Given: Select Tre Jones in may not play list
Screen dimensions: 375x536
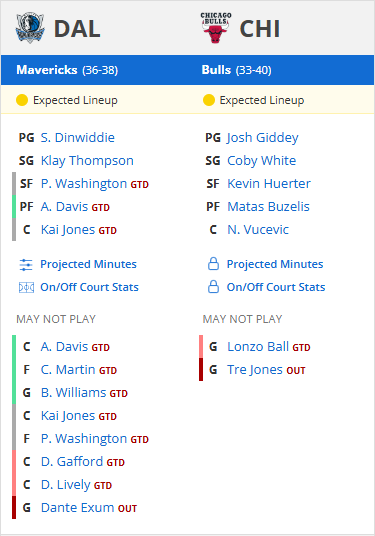Looking at the screenshot, I should click(x=255, y=370).
